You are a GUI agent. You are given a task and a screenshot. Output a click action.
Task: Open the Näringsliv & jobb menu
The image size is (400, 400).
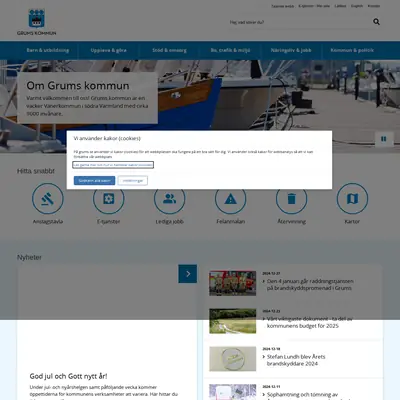tap(291, 50)
